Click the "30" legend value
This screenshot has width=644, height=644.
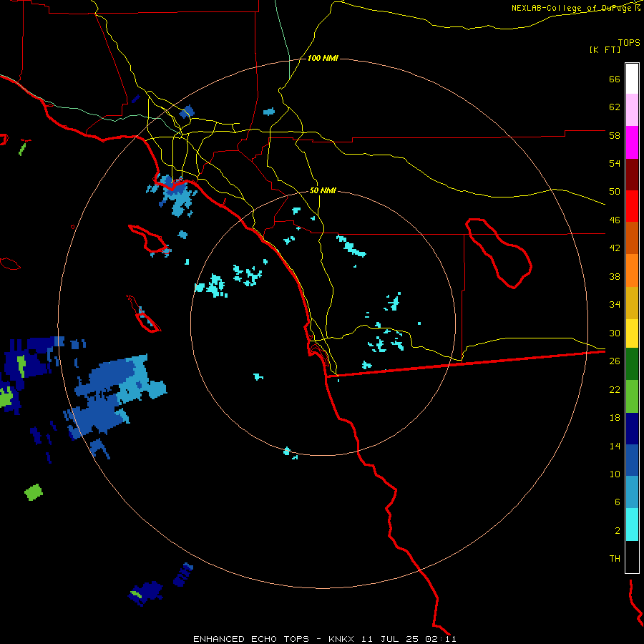pos(615,333)
